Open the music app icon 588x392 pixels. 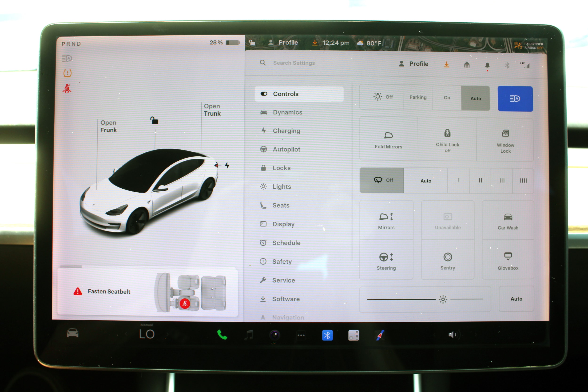click(x=249, y=335)
